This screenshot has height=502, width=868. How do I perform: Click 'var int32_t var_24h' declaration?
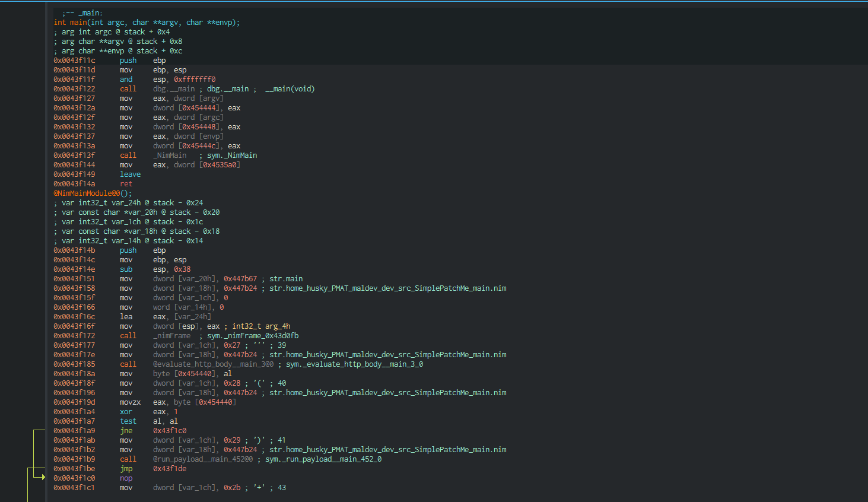[x=128, y=203]
